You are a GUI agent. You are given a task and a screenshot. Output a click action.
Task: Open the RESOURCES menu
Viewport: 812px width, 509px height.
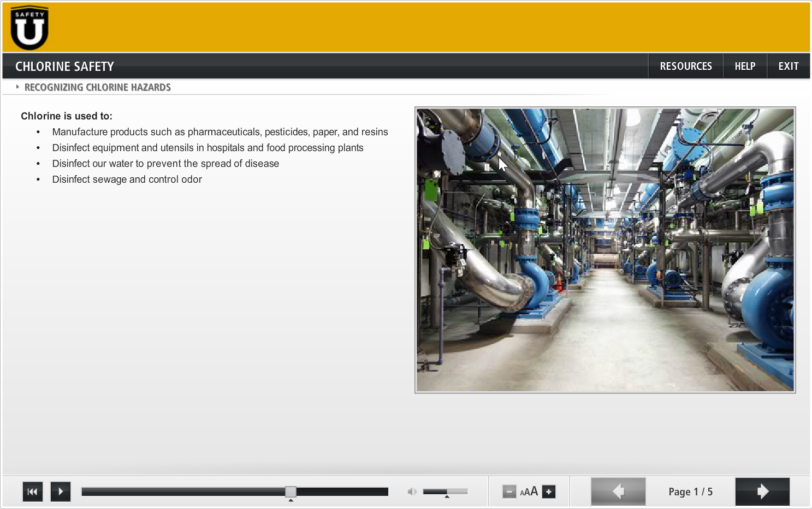pyautogui.click(x=685, y=65)
